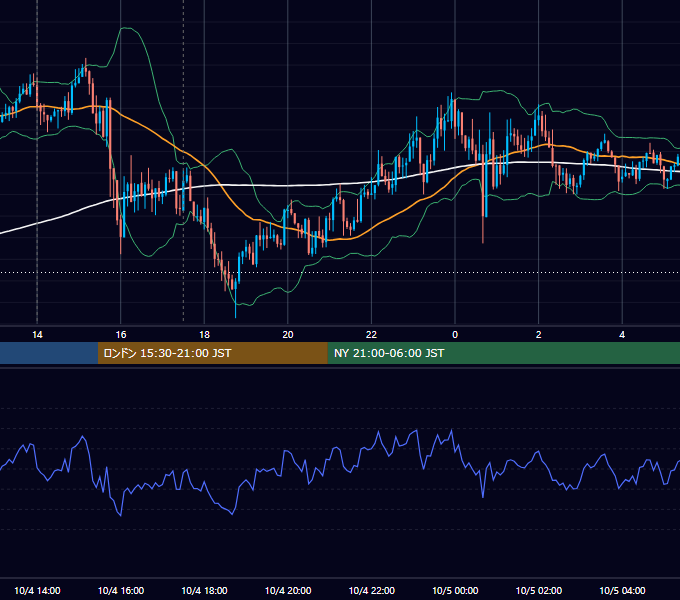
Task: Click the 0 hour label on price chart axis
Action: (x=455, y=335)
